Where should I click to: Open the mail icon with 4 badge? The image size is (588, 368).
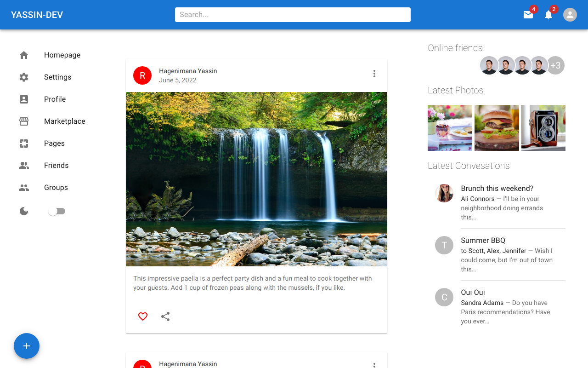point(528,15)
